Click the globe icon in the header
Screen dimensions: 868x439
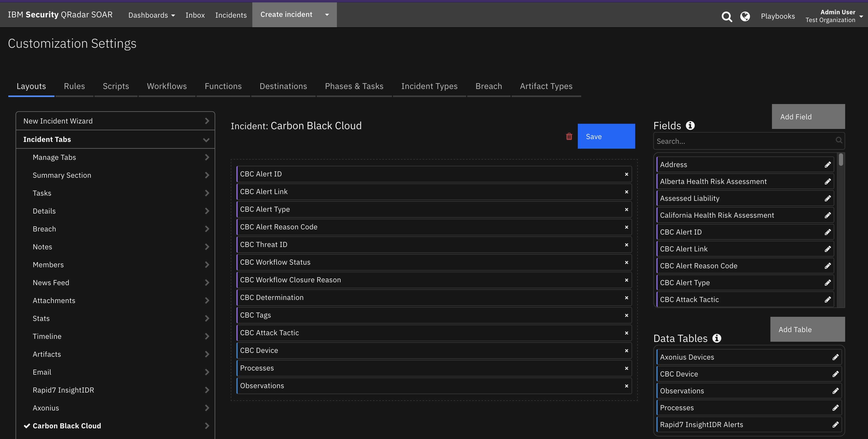(x=745, y=16)
